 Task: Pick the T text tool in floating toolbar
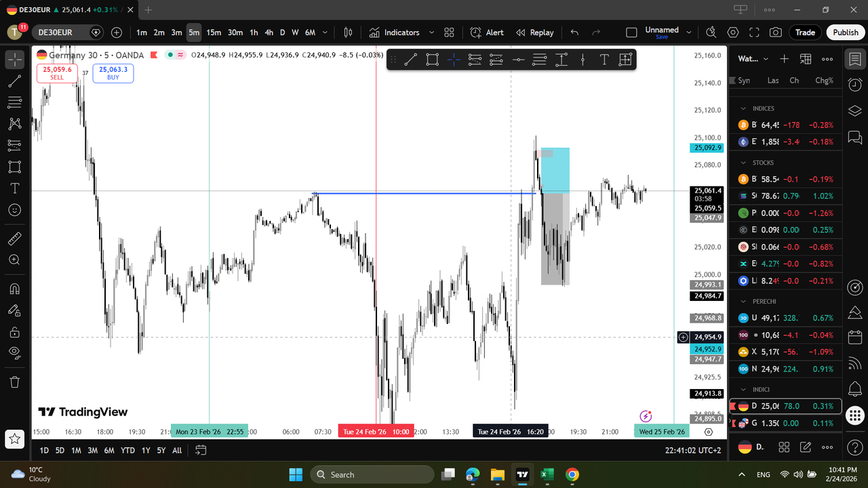604,60
